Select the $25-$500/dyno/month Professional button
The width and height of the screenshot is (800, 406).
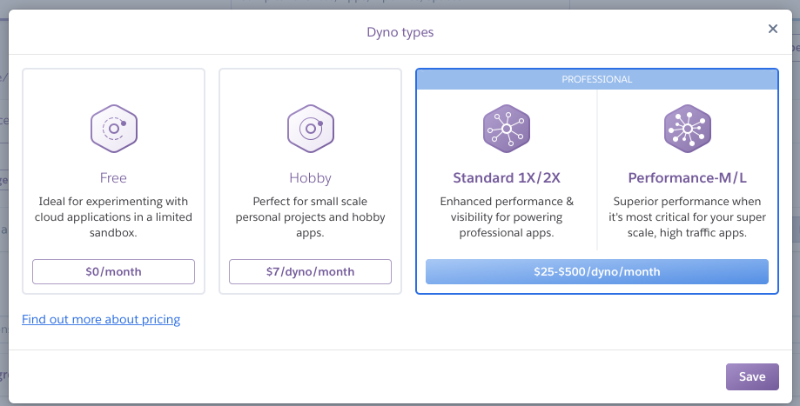(597, 271)
